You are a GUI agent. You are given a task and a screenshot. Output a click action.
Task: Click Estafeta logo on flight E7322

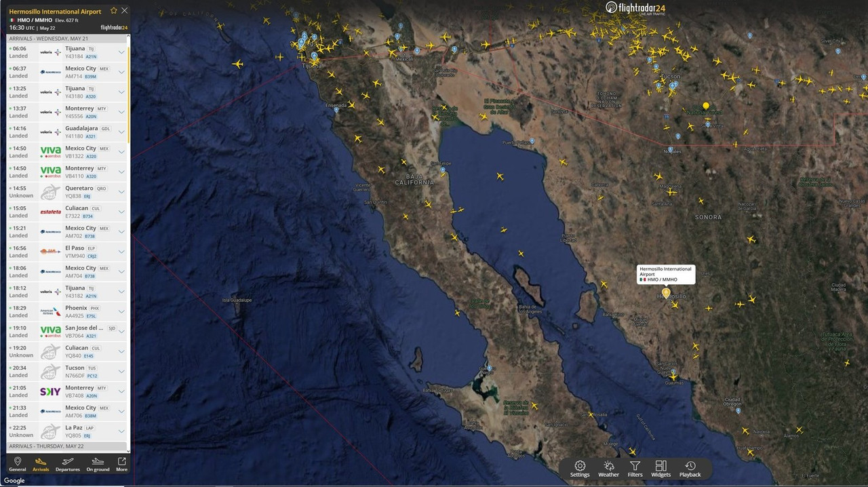click(x=50, y=212)
